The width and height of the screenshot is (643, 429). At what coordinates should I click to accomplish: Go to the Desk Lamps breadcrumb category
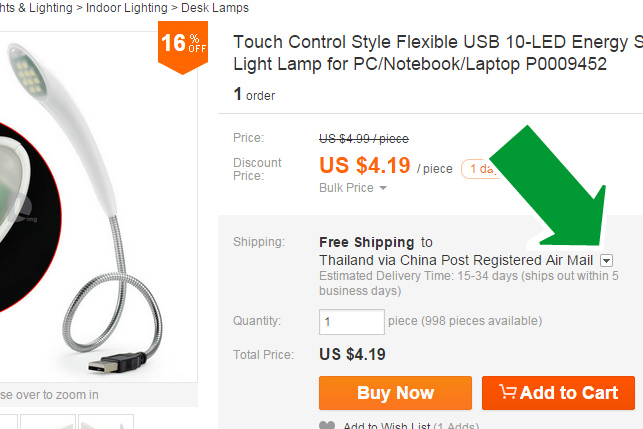click(215, 8)
